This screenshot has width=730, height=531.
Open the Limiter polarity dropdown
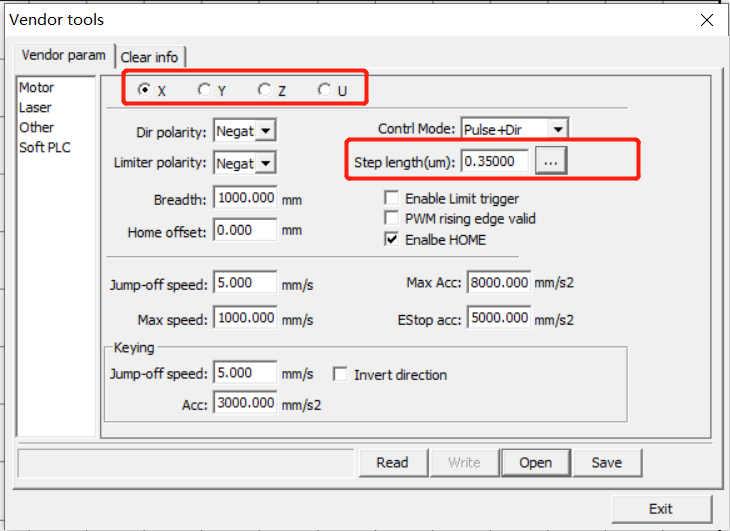pos(266,163)
